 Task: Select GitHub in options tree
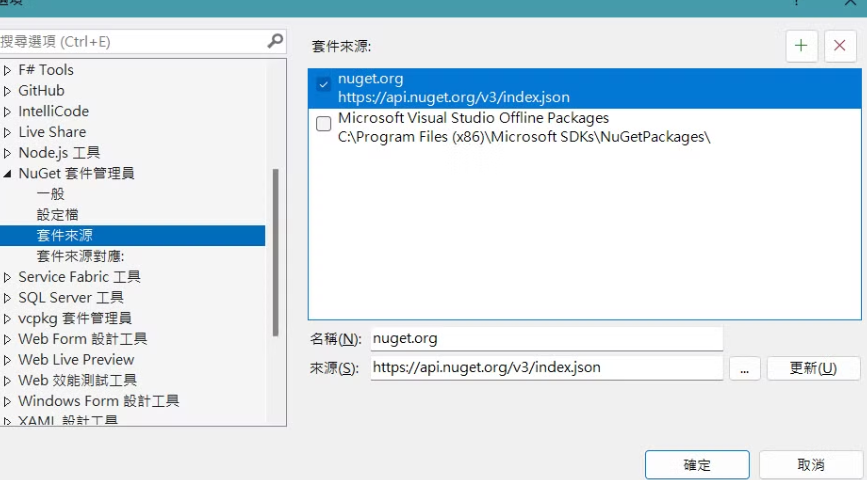click(x=41, y=91)
